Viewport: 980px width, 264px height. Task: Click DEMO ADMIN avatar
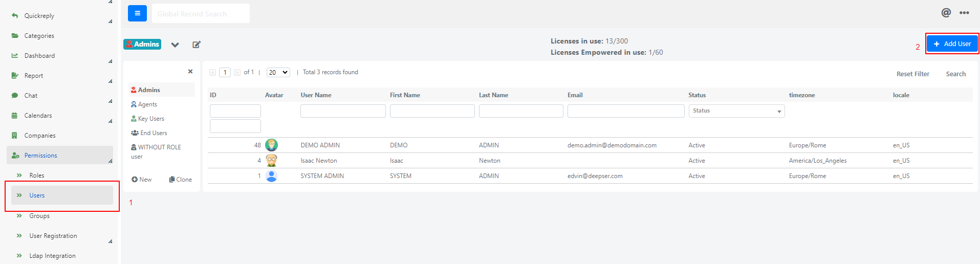[x=272, y=145]
